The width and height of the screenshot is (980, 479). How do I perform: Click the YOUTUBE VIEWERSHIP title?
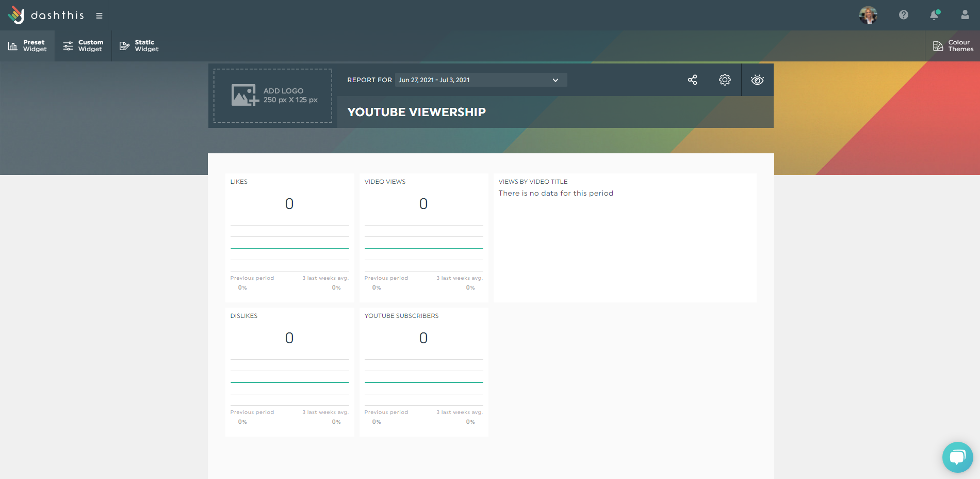coord(417,112)
